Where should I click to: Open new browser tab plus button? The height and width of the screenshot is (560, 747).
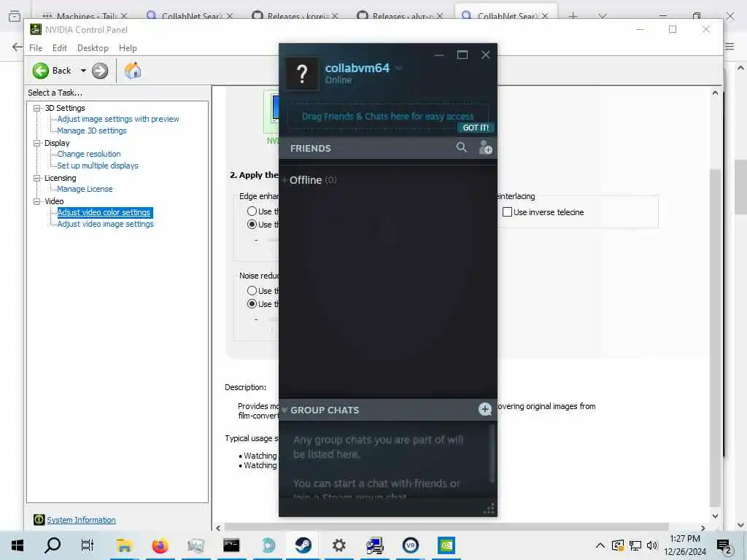[x=573, y=16]
